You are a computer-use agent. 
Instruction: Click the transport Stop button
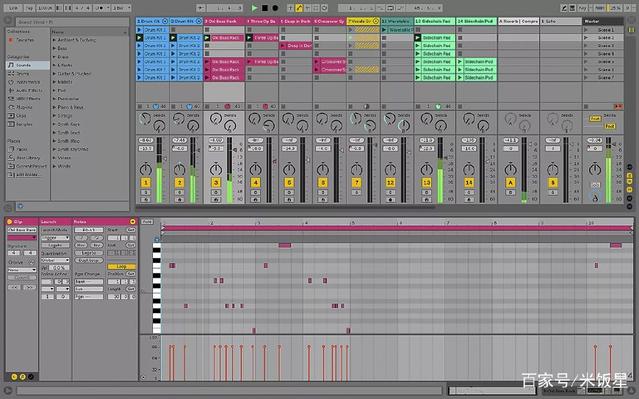click(x=265, y=8)
